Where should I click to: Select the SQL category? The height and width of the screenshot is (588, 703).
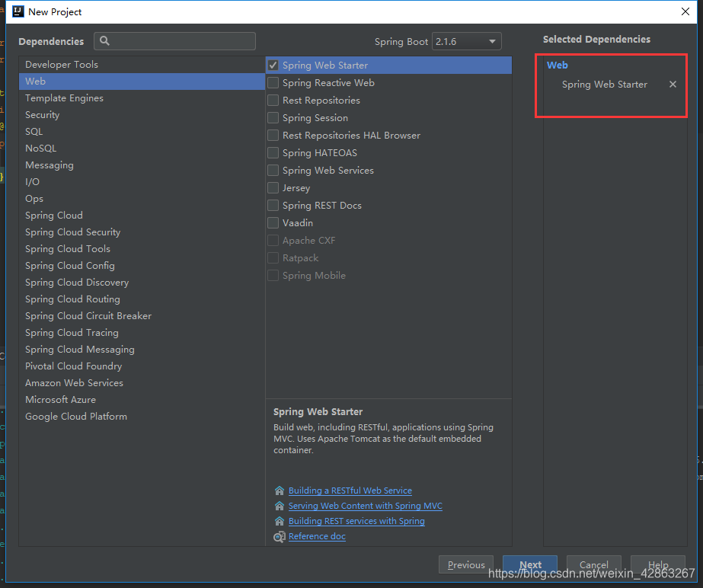point(142,132)
